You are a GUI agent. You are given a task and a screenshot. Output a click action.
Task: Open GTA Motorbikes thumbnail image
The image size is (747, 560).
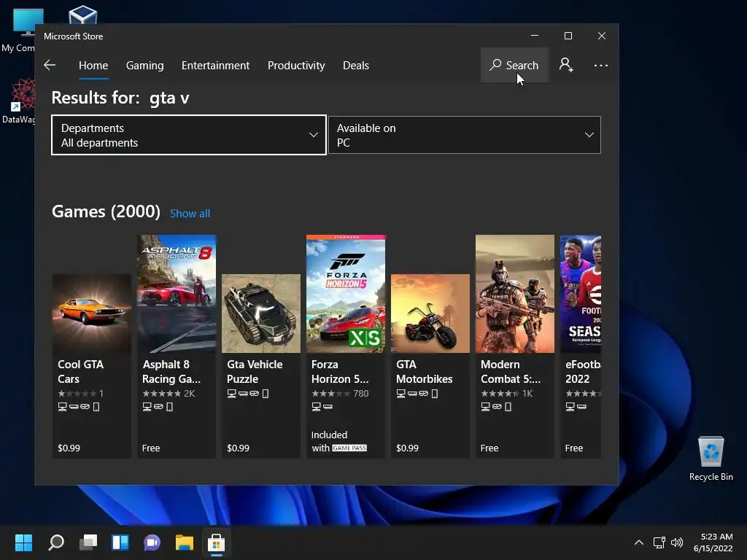pos(430,314)
